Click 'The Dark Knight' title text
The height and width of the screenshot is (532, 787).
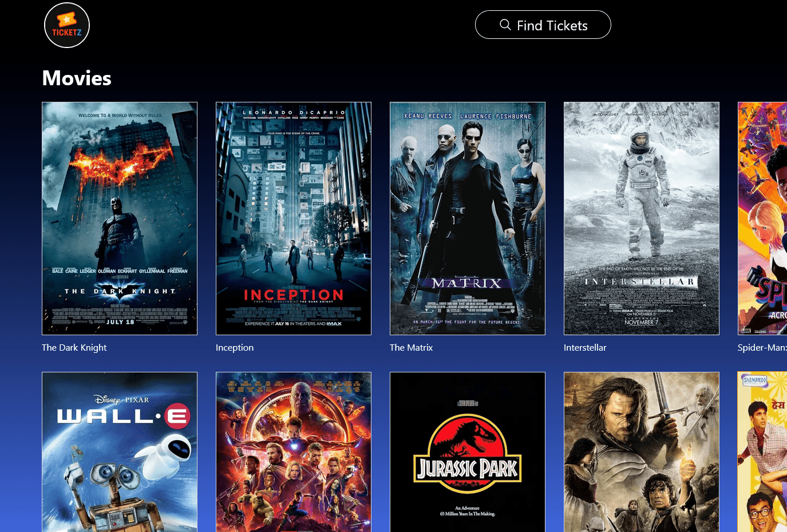[74, 348]
